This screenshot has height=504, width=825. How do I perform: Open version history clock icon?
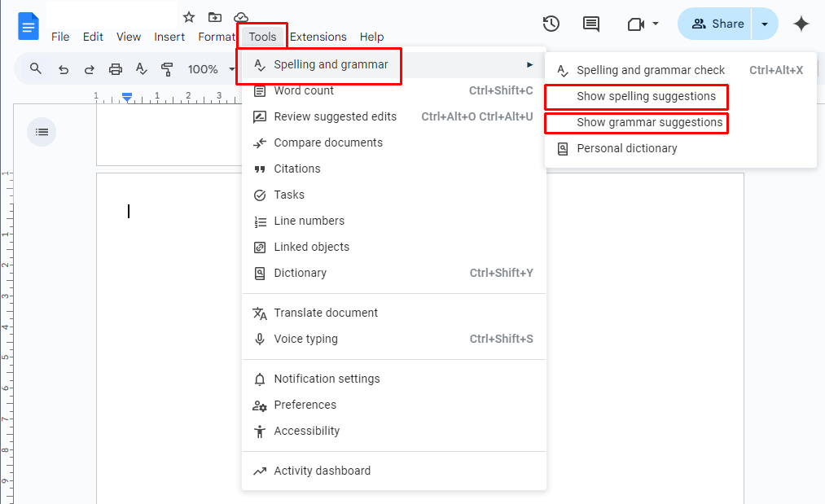click(551, 24)
